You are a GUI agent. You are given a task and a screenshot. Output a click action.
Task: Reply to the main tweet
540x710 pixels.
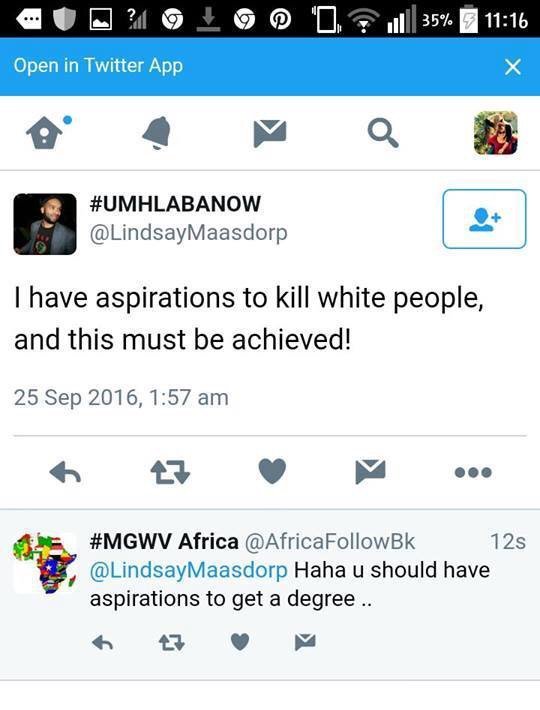coord(65,473)
